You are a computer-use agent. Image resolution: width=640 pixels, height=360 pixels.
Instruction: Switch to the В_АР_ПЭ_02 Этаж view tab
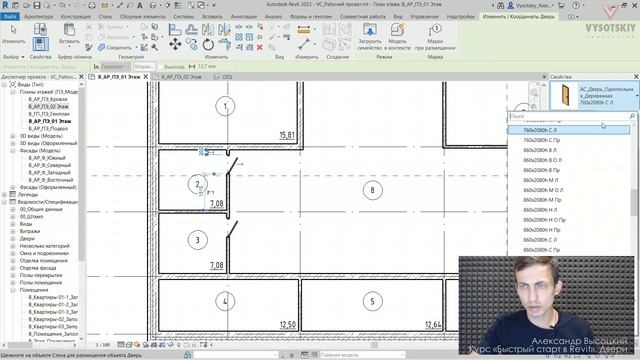(182, 77)
